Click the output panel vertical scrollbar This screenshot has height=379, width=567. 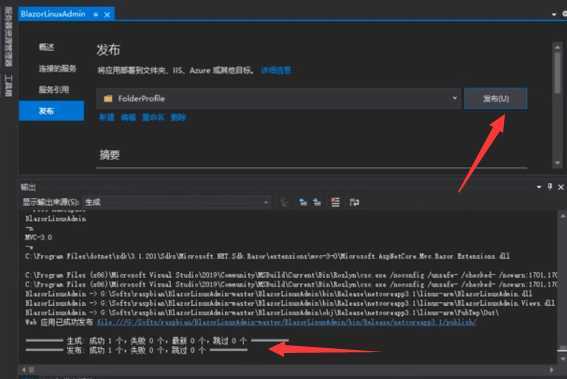(x=562, y=288)
